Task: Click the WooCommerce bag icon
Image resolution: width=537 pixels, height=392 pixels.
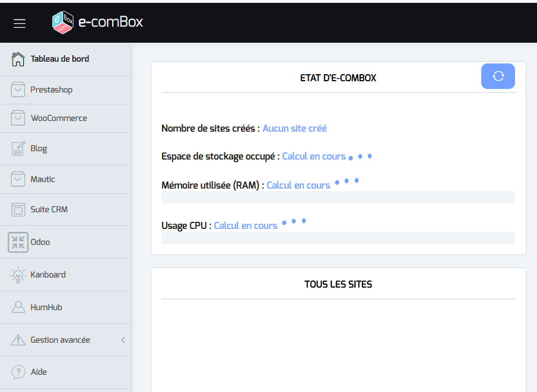Action: click(x=18, y=118)
